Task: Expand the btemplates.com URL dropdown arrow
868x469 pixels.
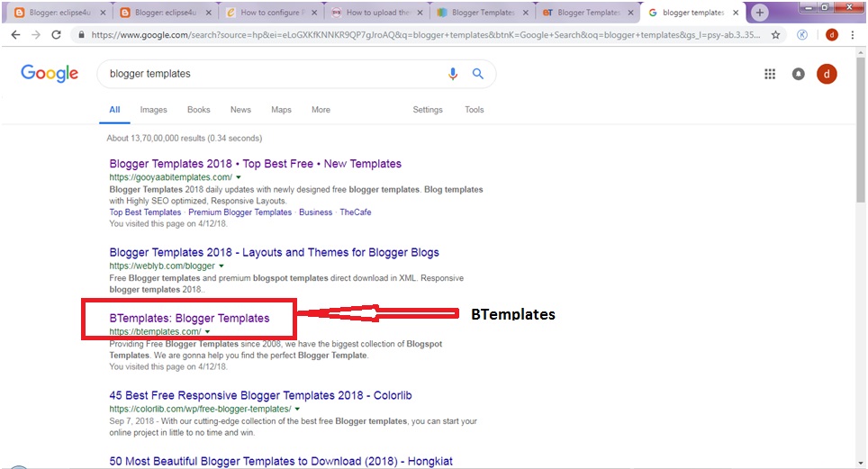Action: (208, 332)
